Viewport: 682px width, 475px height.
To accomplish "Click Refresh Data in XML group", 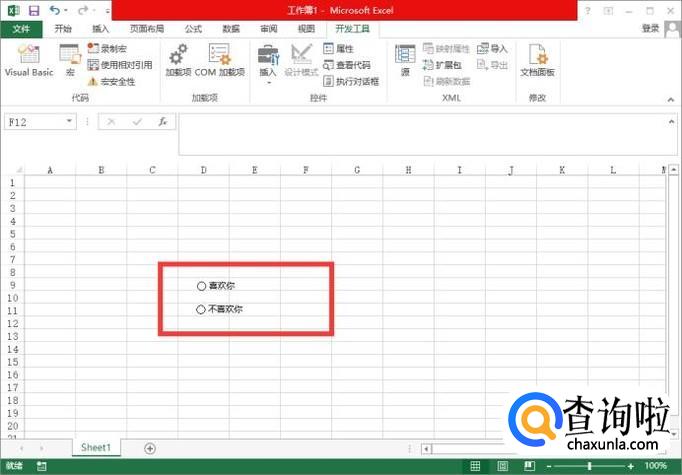I will 447,81.
